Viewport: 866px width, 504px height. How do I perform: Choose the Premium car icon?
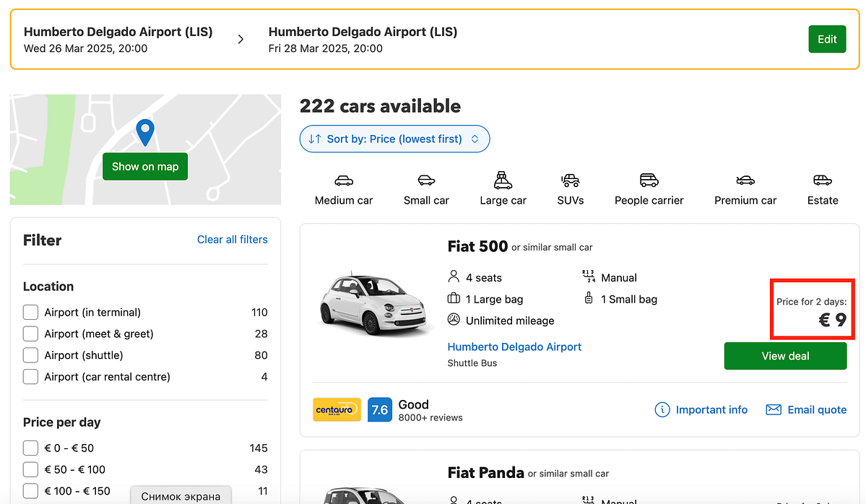745,181
